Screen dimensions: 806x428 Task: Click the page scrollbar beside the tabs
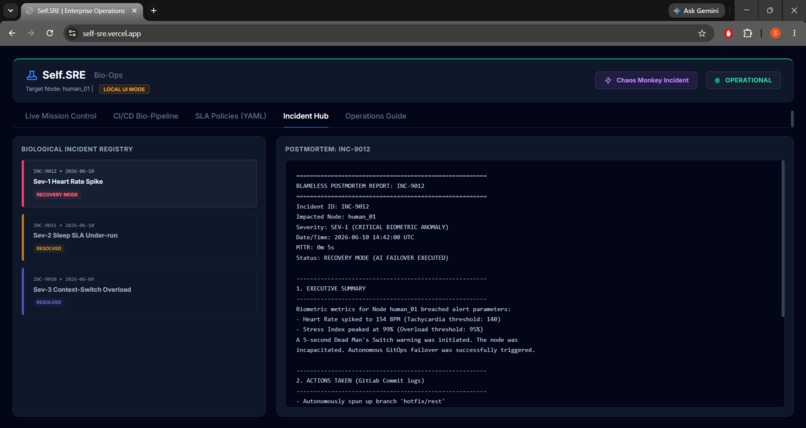click(792, 118)
